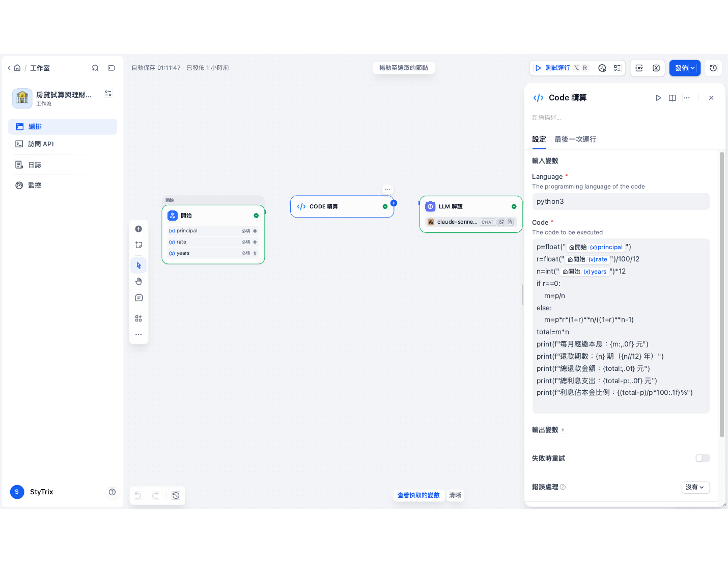The width and height of the screenshot is (728, 563).
Task: Click the 自動保存 01:11:47 status text
Action: coord(156,68)
